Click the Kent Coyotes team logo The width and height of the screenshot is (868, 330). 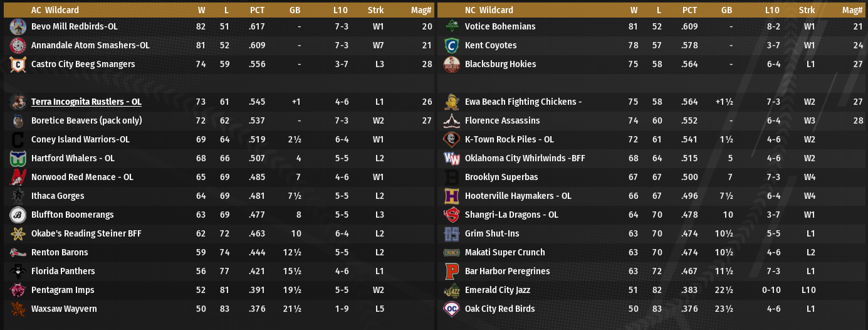tap(451, 45)
